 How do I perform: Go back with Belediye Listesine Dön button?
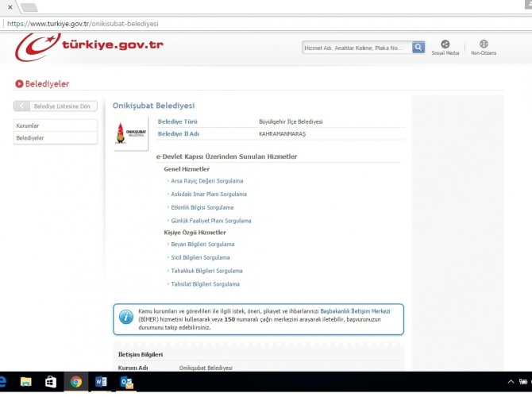pos(56,106)
